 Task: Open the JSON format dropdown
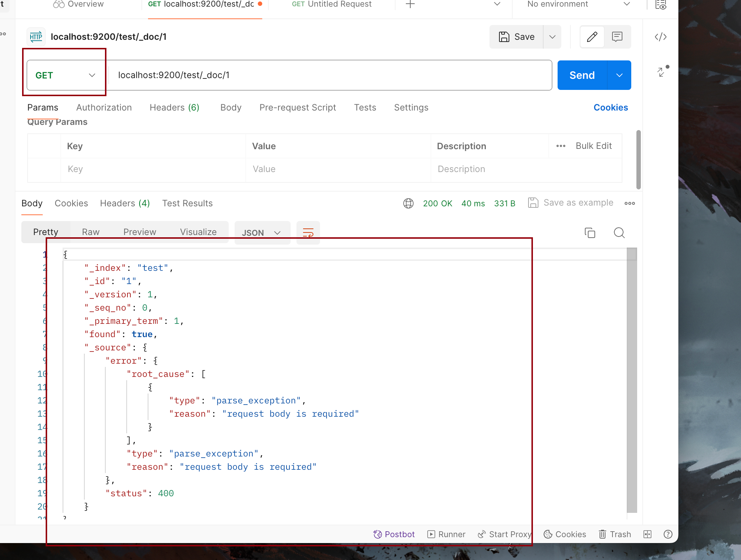click(262, 233)
